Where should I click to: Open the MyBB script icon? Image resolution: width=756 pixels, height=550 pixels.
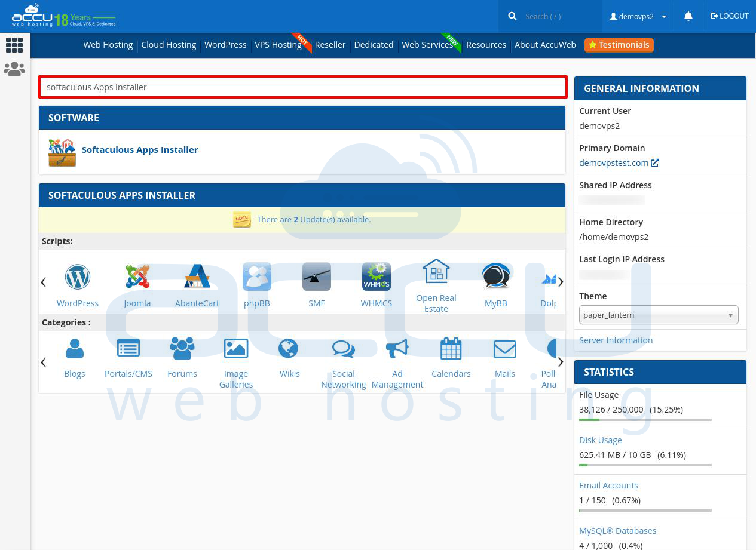point(496,276)
